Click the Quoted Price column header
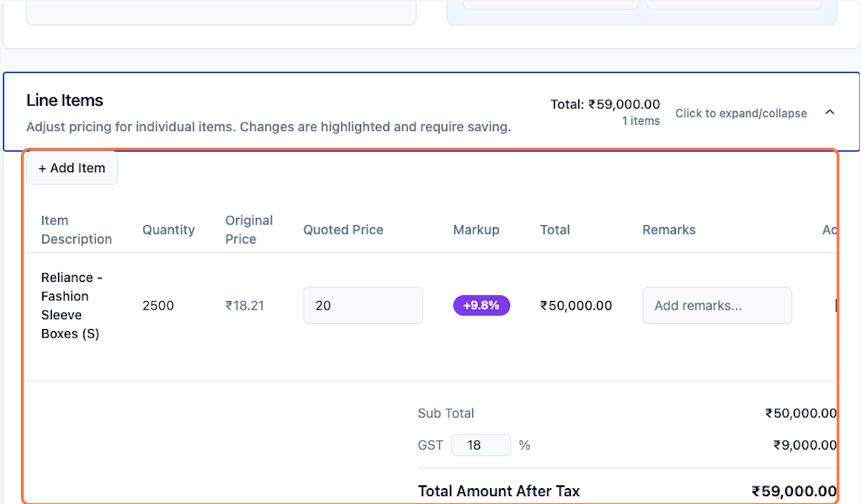Viewport: 861px width, 504px height. (x=343, y=229)
